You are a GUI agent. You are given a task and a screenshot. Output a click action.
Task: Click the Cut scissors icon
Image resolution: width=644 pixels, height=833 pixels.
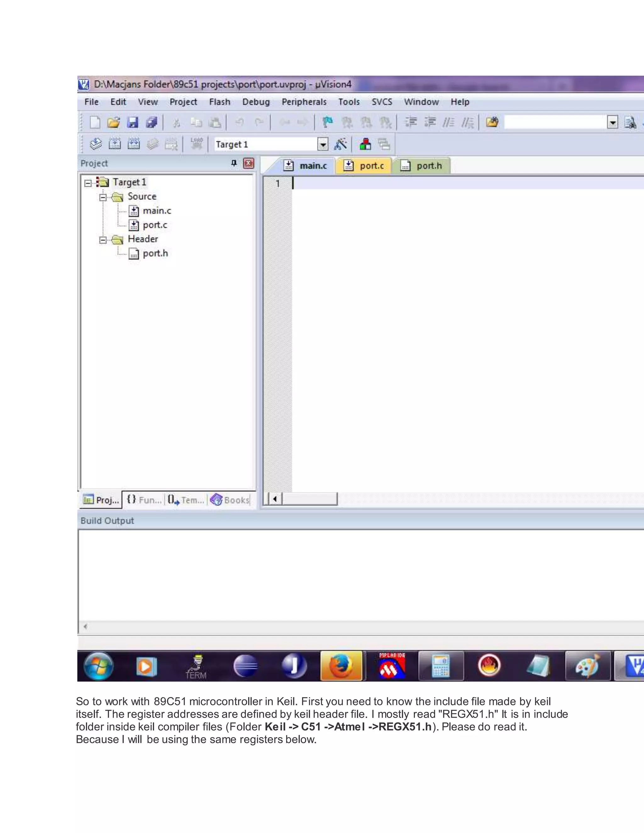click(176, 122)
